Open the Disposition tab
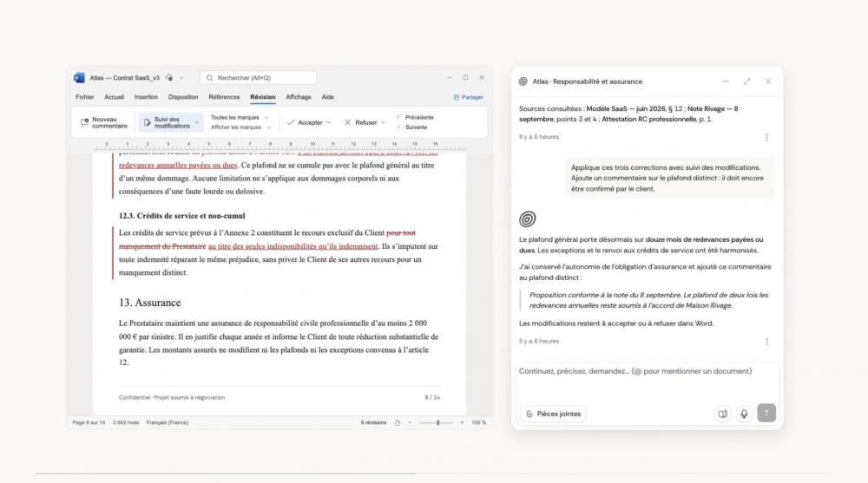 tap(183, 97)
